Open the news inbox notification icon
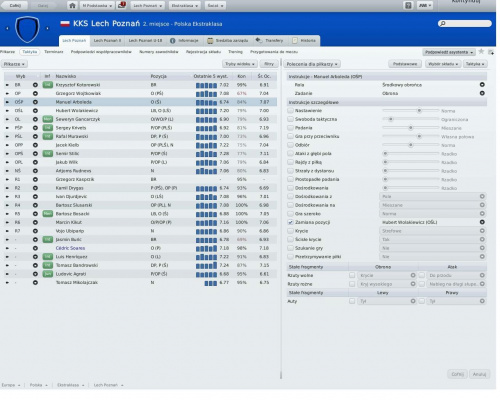This screenshot has height=400, width=500. [122, 5]
